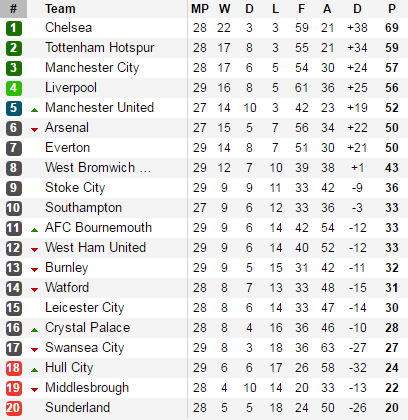Click Hull City's red rank 18 badge
The image size is (408, 420).
14,368
